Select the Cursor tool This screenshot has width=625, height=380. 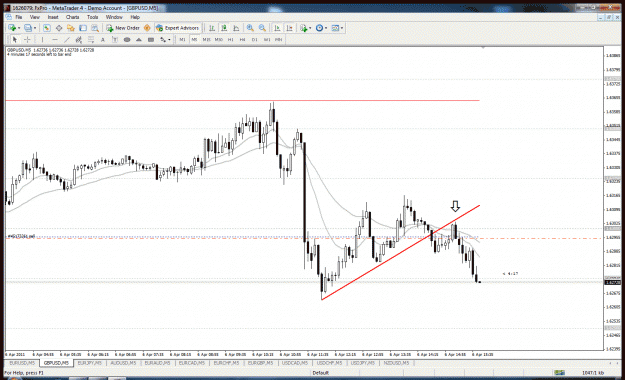point(15,39)
